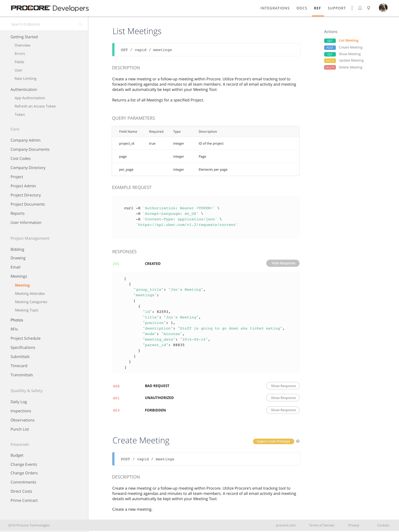The height and width of the screenshot is (532, 399).
Task: Open Rate Limiting in sidebar
Action: 26,79
